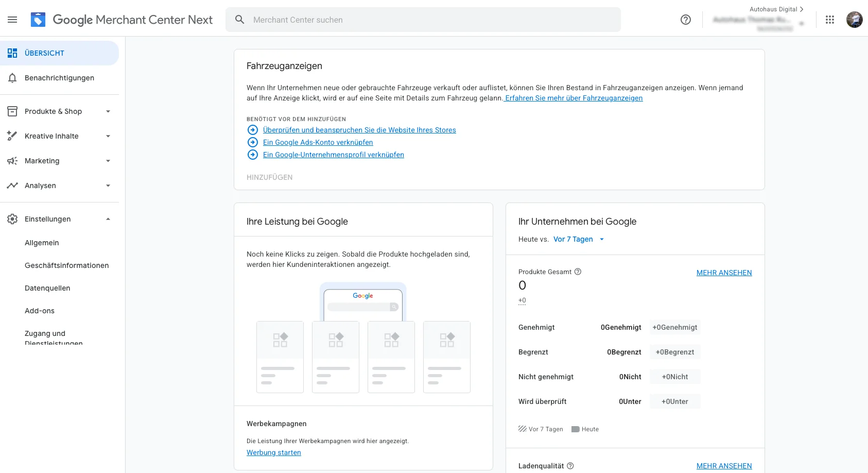
Task: Click the user profile avatar
Action: click(x=854, y=20)
